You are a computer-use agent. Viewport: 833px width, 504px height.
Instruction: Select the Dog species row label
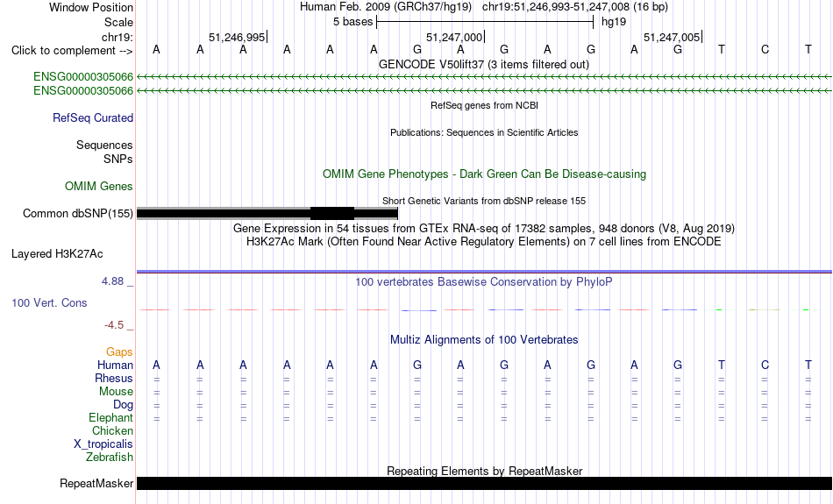123,405
